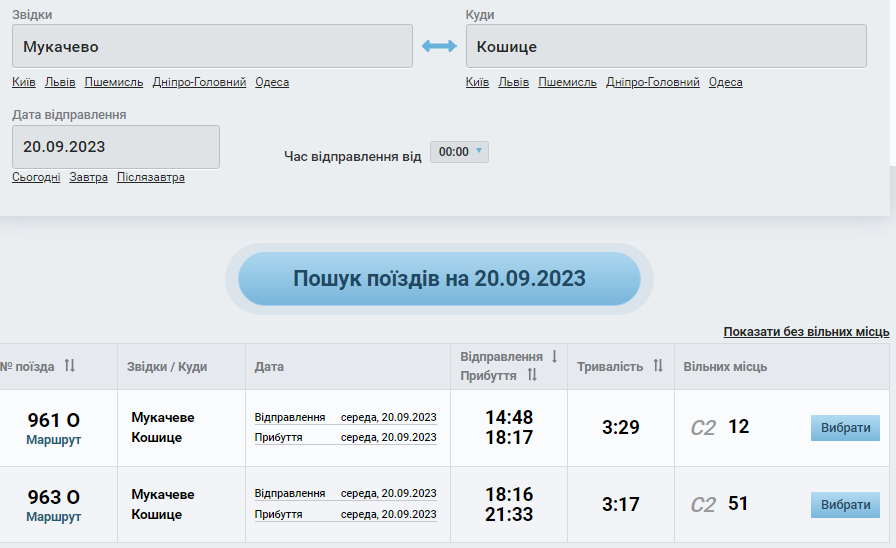
Task: Click the duration 3:17
Action: tap(621, 505)
